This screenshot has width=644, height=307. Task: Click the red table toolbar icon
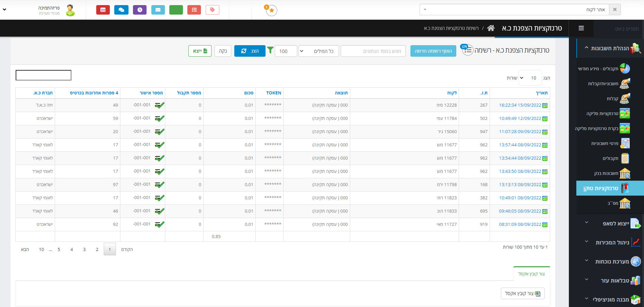(103, 10)
